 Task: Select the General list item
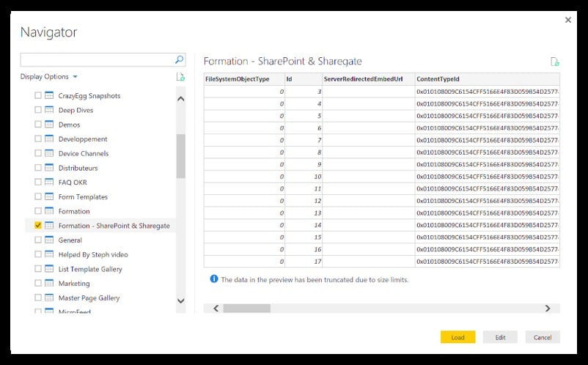[70, 240]
